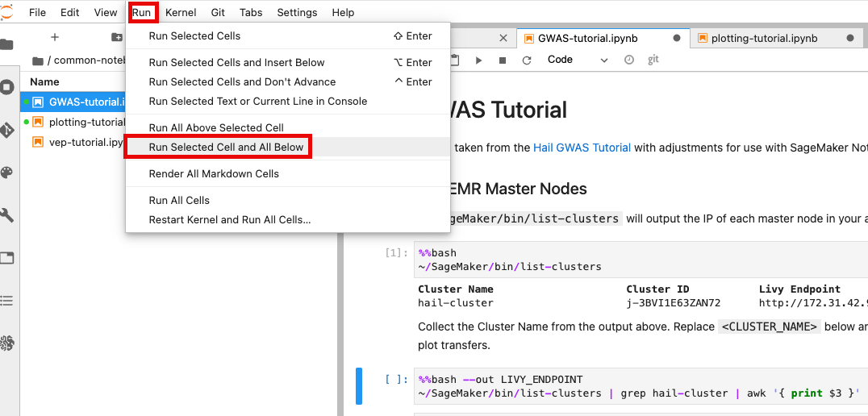Image resolution: width=868 pixels, height=416 pixels.
Task: Click the new launcher plus button
Action: (x=55, y=37)
